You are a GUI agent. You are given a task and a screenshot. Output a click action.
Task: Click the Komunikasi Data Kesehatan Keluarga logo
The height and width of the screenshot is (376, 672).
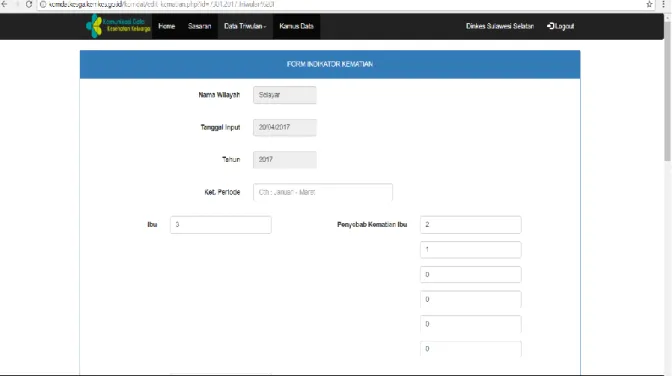tap(118, 26)
